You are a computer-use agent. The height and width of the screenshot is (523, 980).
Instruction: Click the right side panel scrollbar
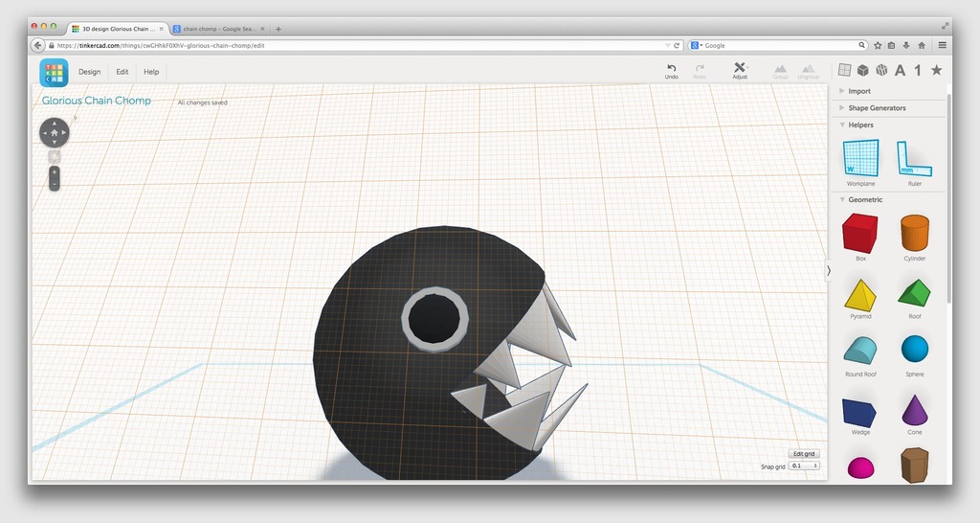tap(949, 197)
